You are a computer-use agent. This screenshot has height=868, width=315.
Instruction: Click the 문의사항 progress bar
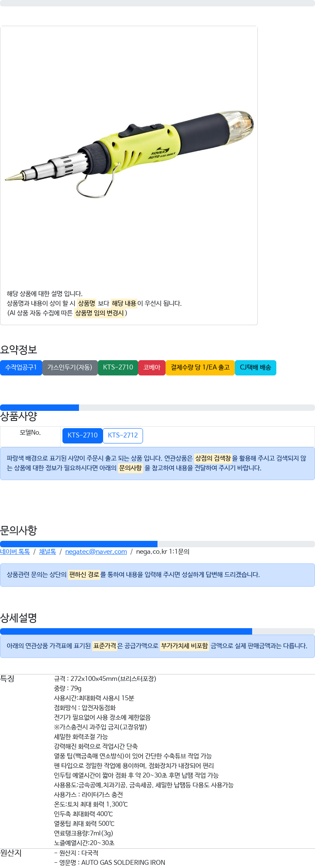coord(157,544)
